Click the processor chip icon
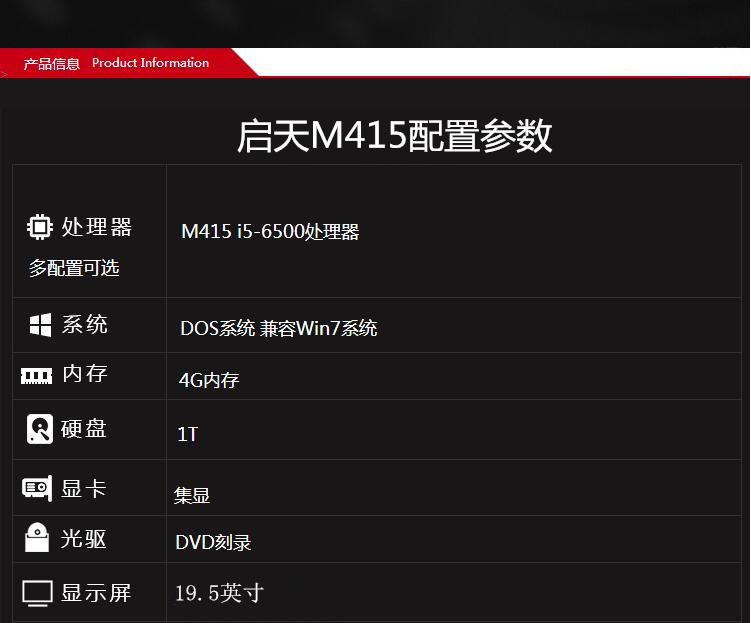The width and height of the screenshot is (751, 623). 40,227
